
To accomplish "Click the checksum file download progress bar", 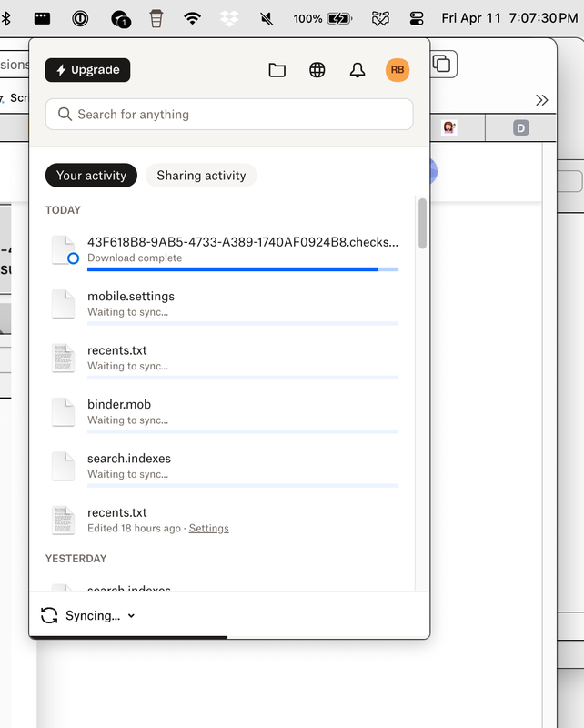I will tap(242, 269).
